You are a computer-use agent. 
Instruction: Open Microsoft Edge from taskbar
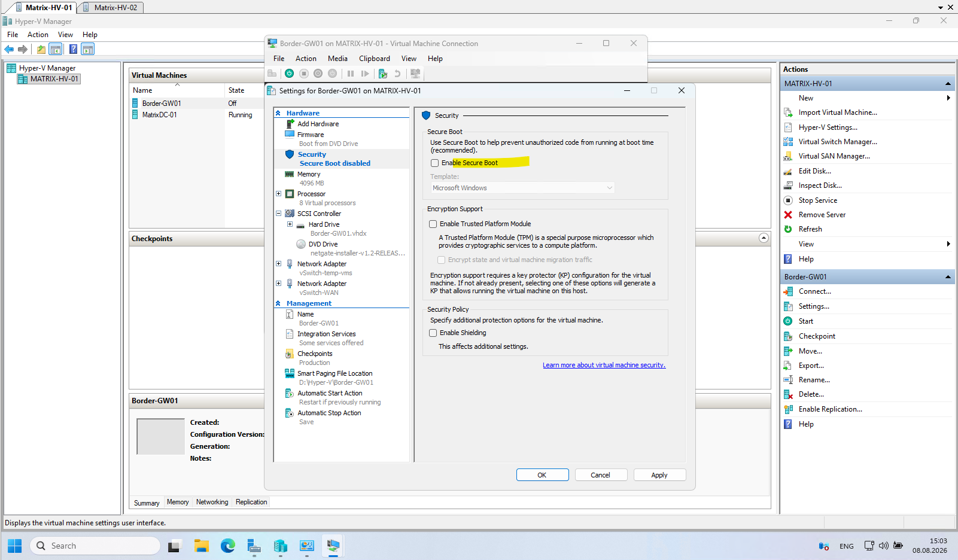(x=228, y=546)
